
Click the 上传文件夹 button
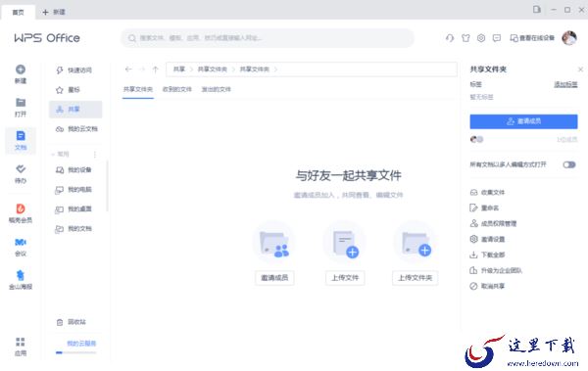point(416,278)
